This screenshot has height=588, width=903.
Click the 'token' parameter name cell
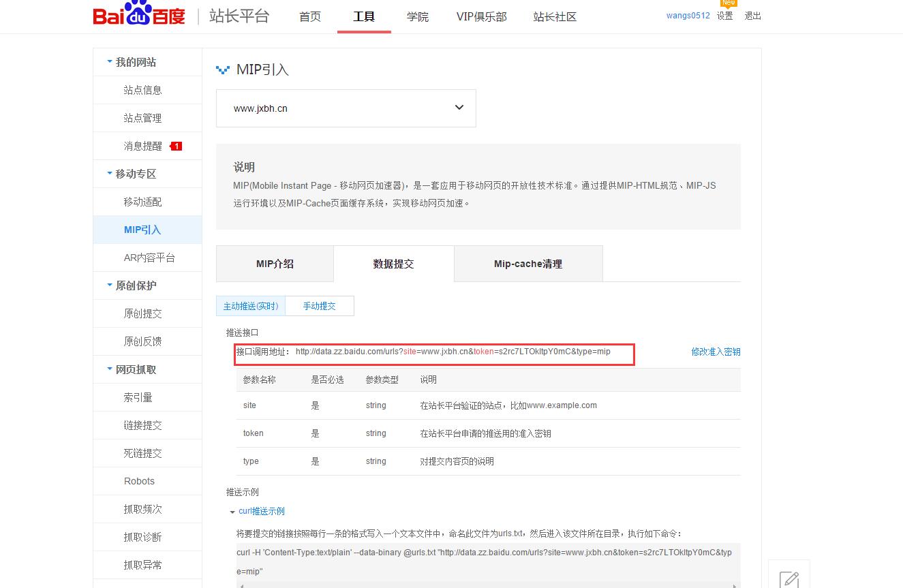click(253, 433)
